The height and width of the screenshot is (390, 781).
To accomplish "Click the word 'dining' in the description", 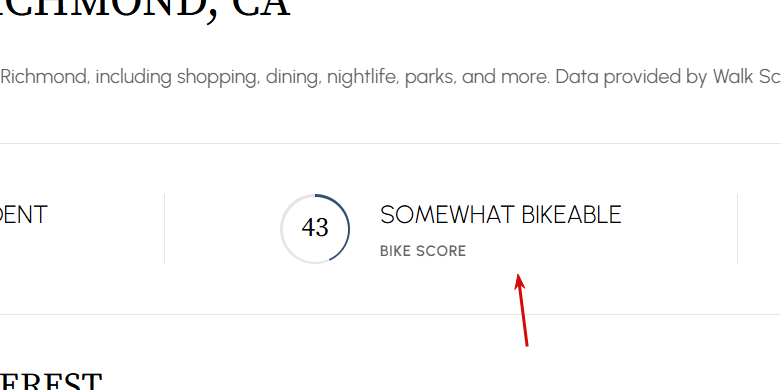I will (292, 78).
